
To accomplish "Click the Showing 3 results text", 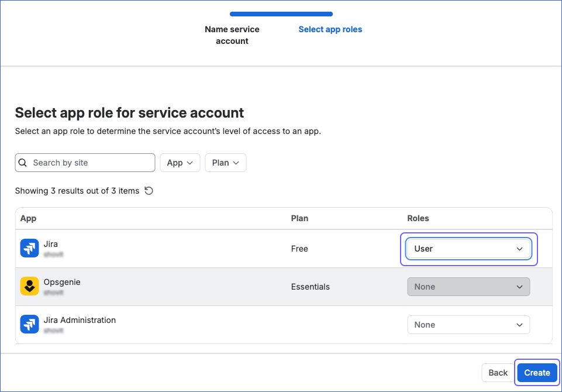I will click(77, 191).
